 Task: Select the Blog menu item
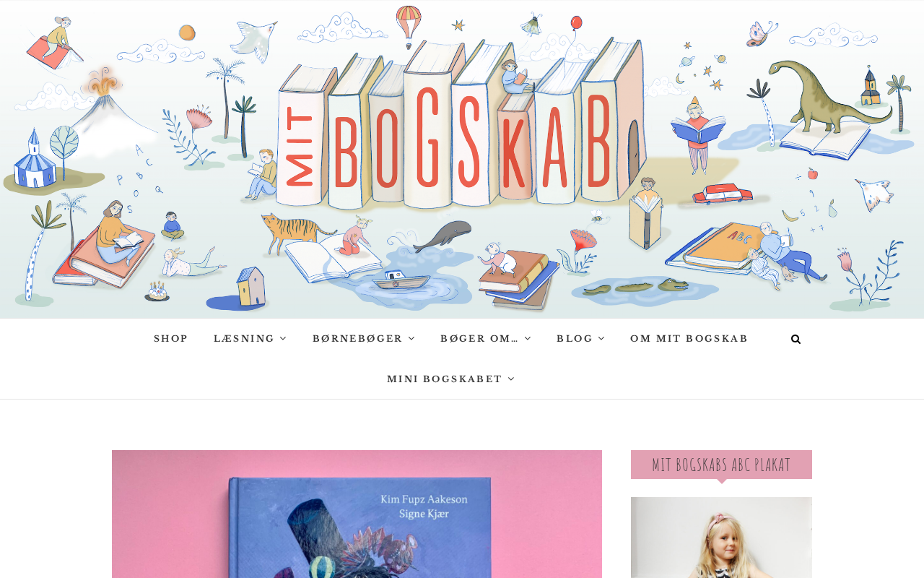coord(575,339)
